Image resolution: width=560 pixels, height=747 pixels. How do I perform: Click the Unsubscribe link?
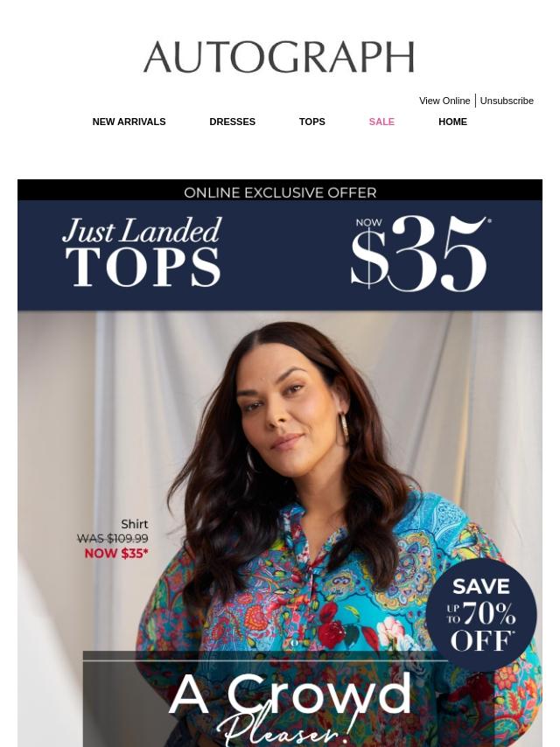point(506,101)
